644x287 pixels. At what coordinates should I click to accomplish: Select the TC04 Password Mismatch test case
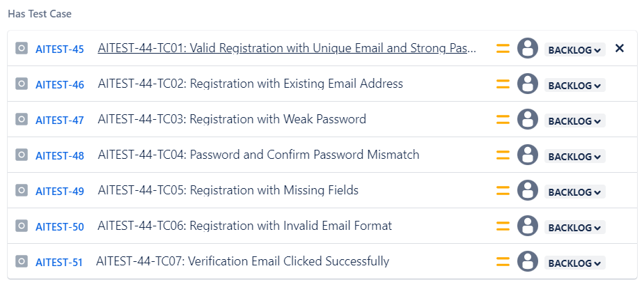pyautogui.click(x=258, y=155)
